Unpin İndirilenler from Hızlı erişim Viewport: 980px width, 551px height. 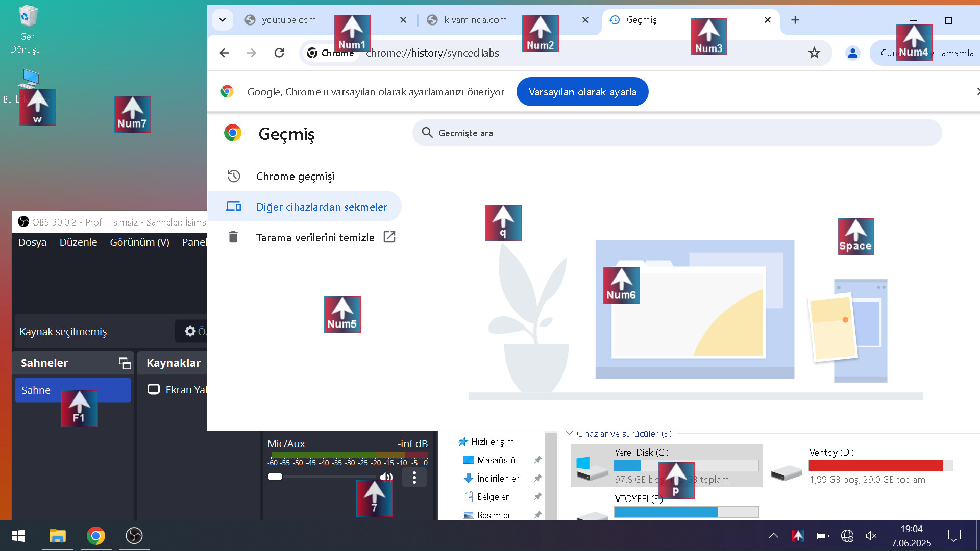[x=537, y=478]
